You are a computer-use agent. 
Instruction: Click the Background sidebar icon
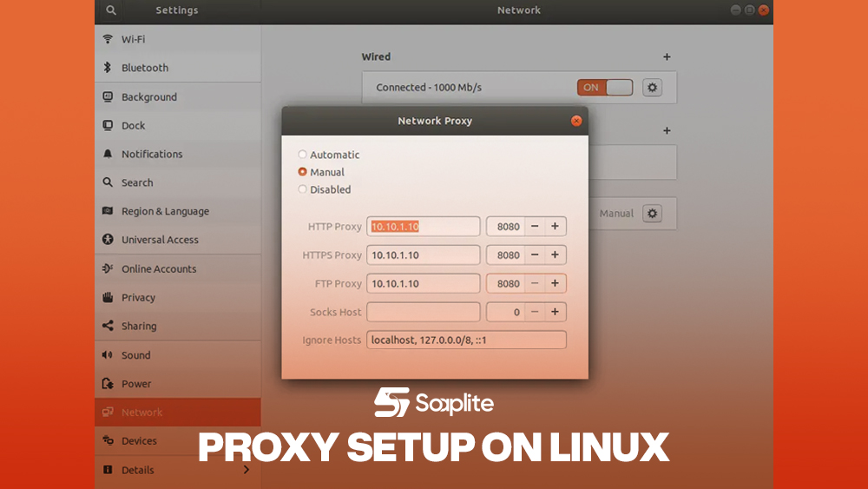(x=108, y=96)
